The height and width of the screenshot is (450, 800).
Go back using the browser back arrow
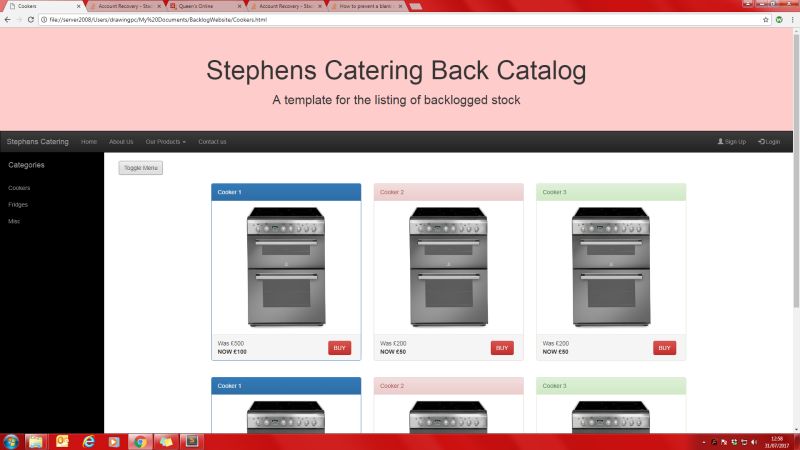(x=7, y=19)
